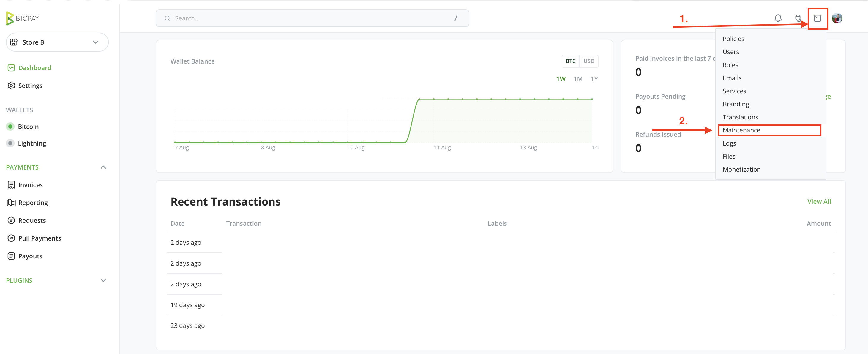Image resolution: width=868 pixels, height=354 pixels.
Task: Click the Requests arrow icon
Action: [11, 220]
